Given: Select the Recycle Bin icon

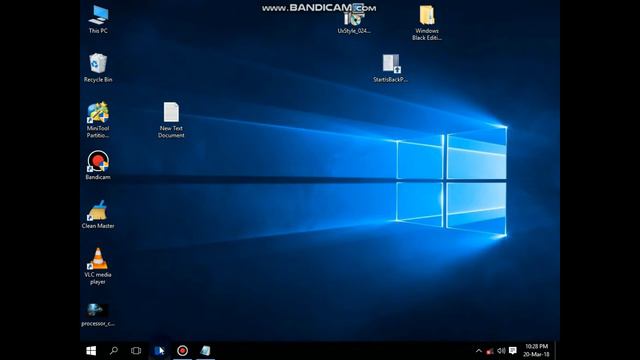Looking at the screenshot, I should (x=98, y=68).
